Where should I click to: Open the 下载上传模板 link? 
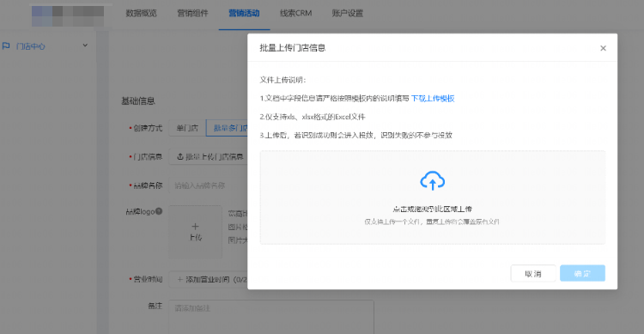coord(433,99)
